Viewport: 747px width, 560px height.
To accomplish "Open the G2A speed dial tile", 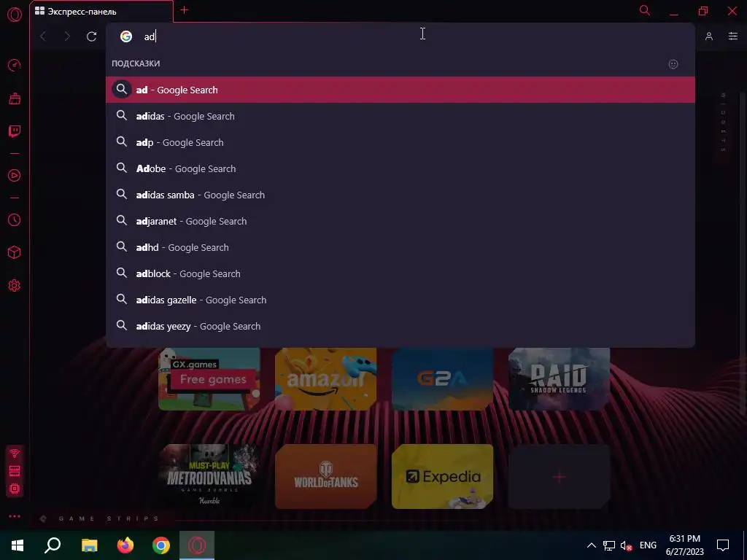I will click(442, 379).
